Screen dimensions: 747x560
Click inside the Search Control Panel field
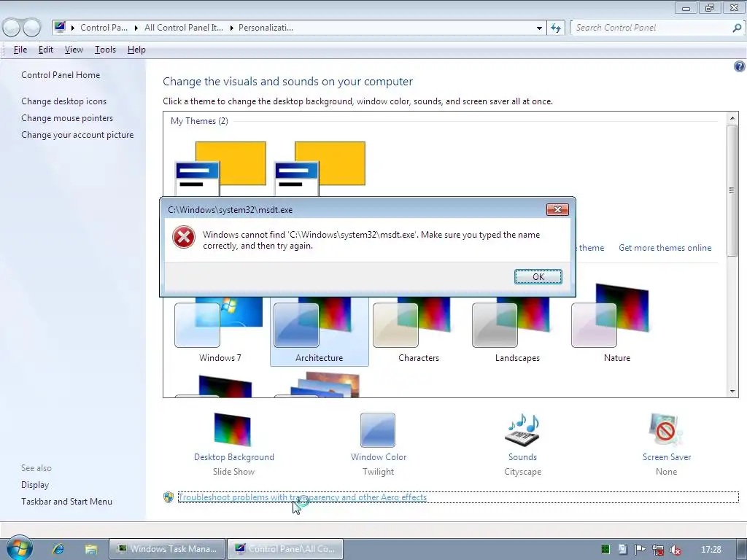(651, 28)
